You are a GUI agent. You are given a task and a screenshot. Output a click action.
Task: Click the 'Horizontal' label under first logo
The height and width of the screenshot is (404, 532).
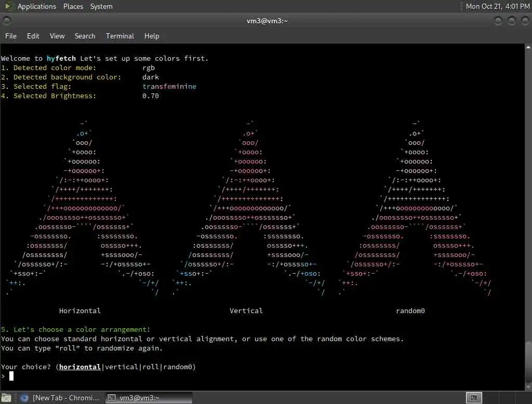pos(79,311)
